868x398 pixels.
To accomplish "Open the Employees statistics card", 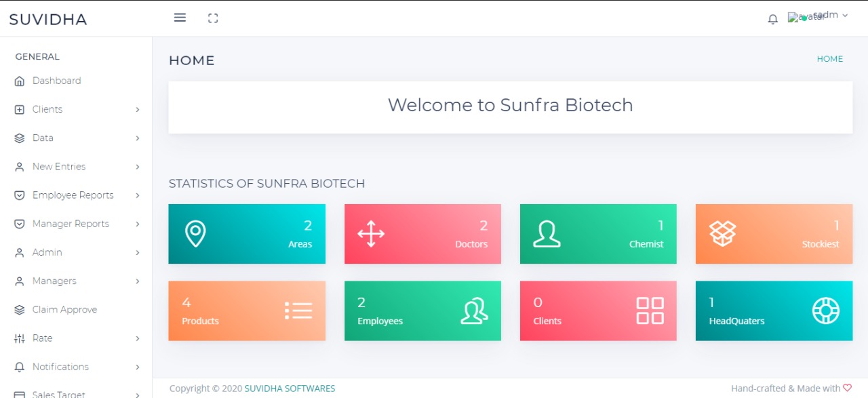I will coord(422,311).
